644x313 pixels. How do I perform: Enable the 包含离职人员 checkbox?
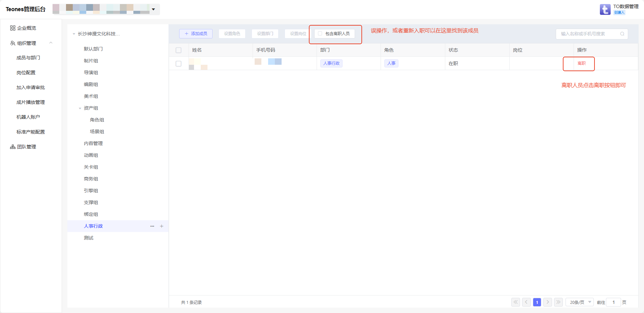coord(320,34)
